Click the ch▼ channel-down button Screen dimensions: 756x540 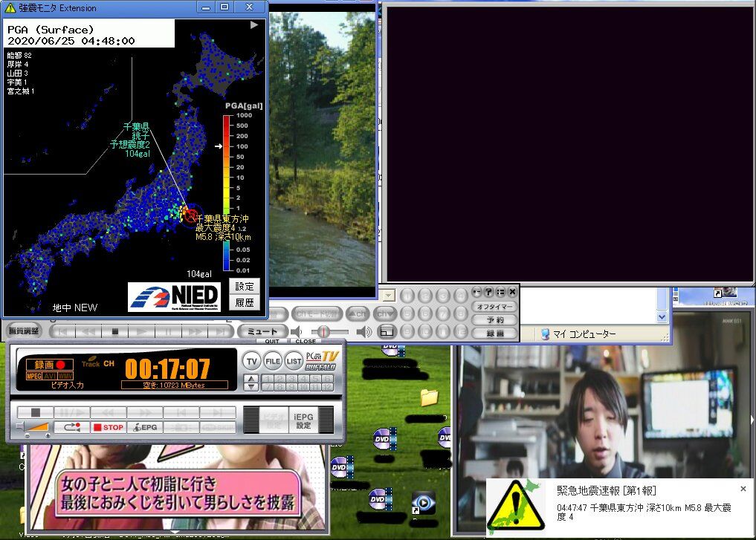pyautogui.click(x=385, y=313)
